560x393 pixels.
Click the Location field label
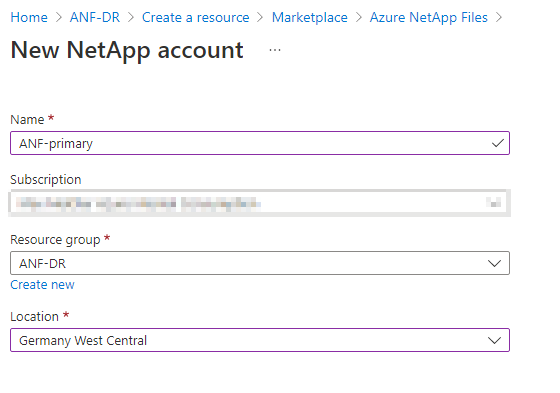coord(34,317)
